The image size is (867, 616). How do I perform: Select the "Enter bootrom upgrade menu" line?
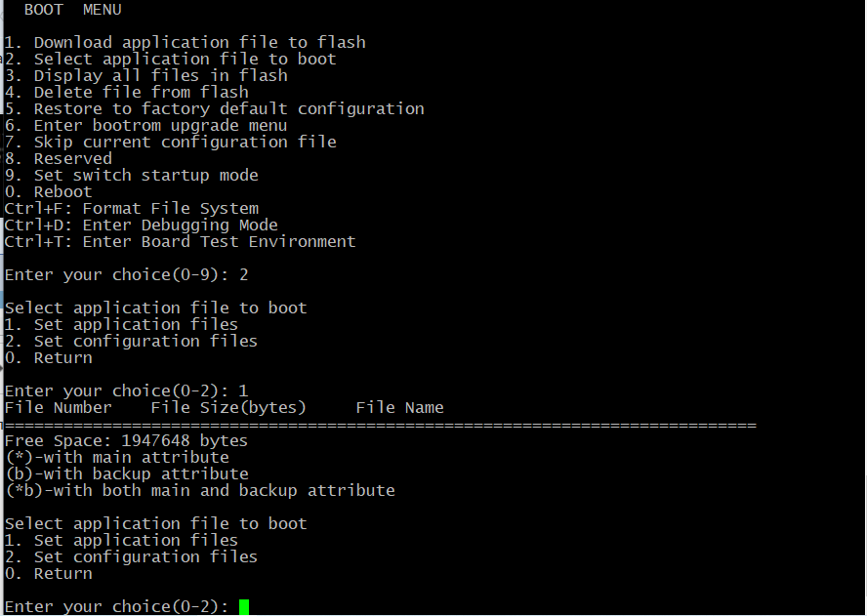coord(146,125)
